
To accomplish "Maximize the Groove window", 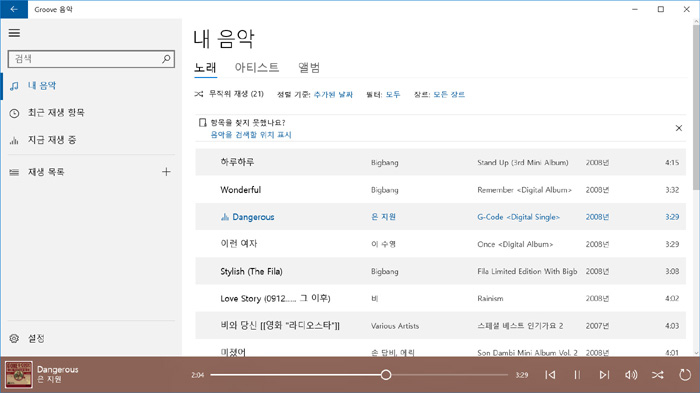I will click(661, 9).
